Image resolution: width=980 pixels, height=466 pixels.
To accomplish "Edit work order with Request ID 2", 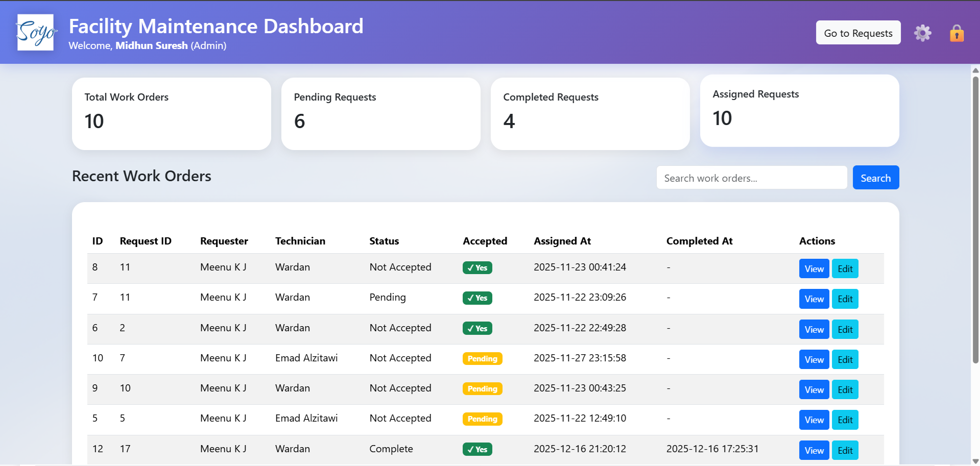I will (845, 329).
